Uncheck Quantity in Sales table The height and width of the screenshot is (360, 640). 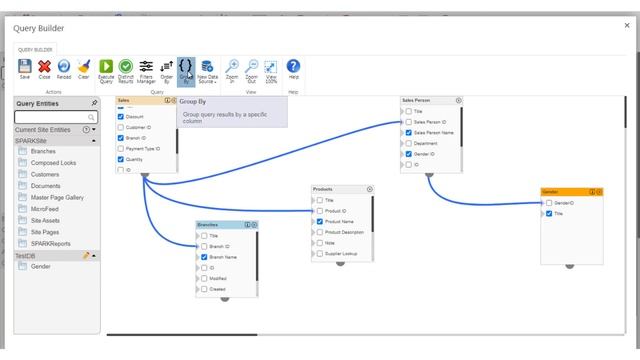point(120,159)
